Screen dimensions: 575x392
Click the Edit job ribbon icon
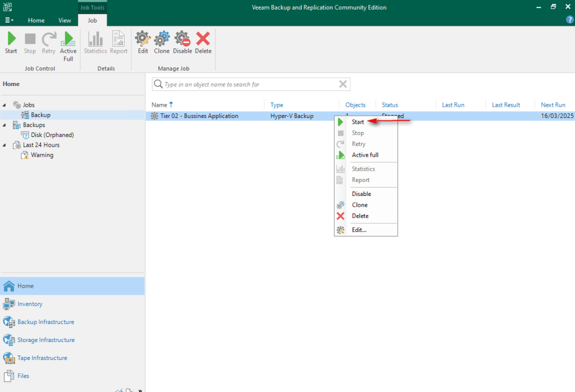pyautogui.click(x=143, y=39)
